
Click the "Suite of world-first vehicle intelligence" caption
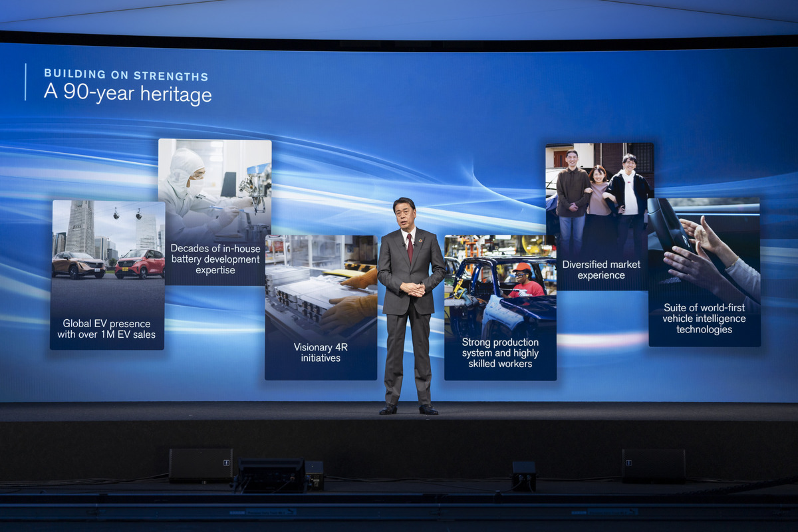pos(704,319)
